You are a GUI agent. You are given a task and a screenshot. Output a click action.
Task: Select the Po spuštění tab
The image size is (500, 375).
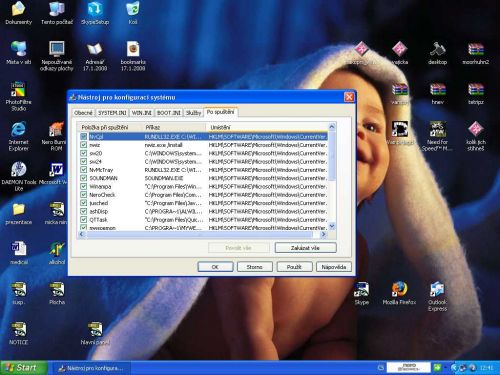[220, 112]
